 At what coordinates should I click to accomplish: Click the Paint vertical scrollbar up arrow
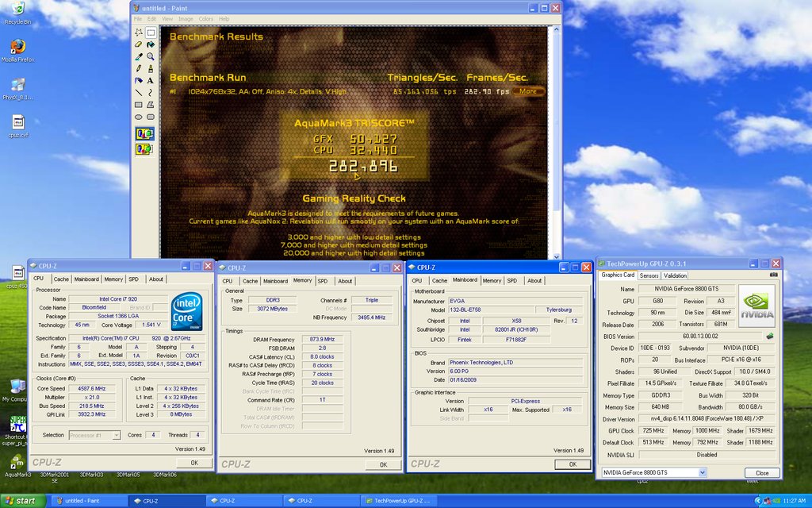coord(556,30)
